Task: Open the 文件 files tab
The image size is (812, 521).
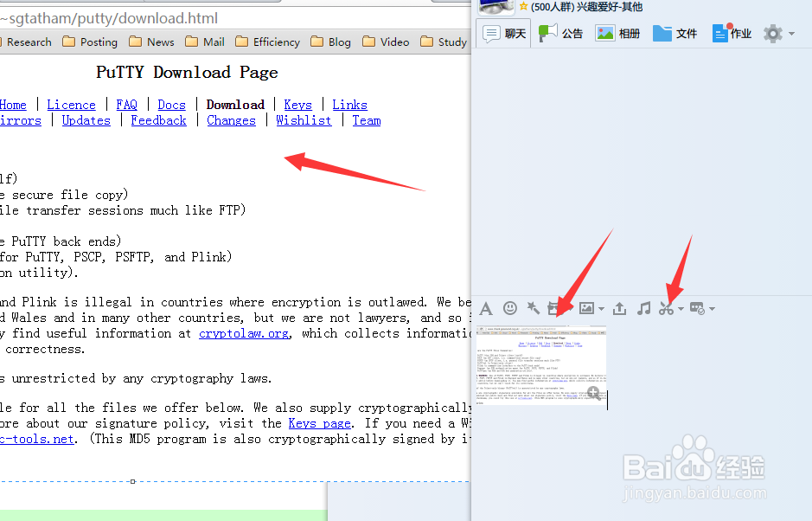Action: [x=675, y=34]
